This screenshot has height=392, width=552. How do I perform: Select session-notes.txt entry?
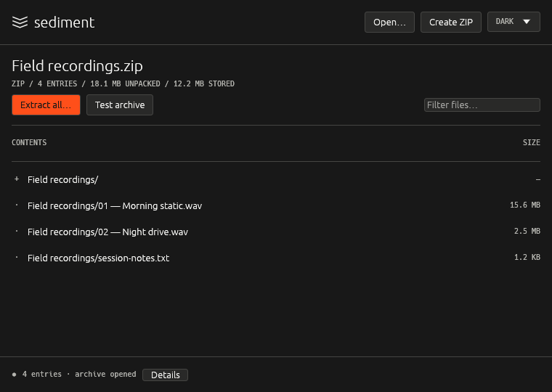click(276, 258)
